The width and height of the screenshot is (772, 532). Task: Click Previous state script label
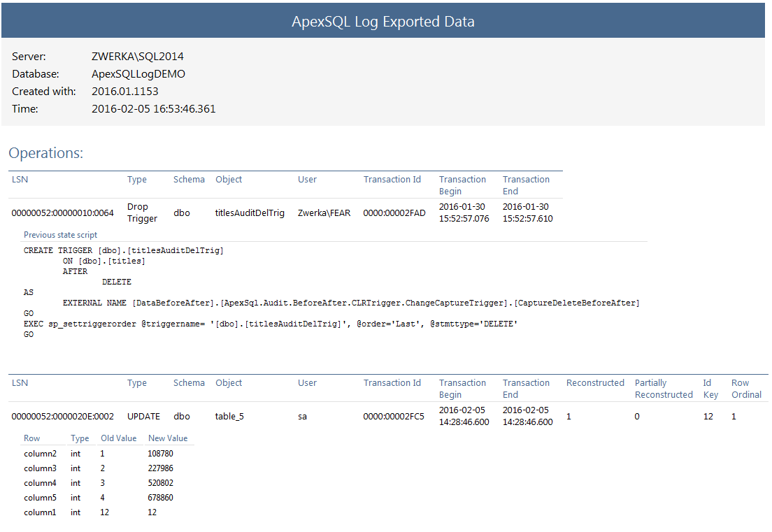coord(61,236)
